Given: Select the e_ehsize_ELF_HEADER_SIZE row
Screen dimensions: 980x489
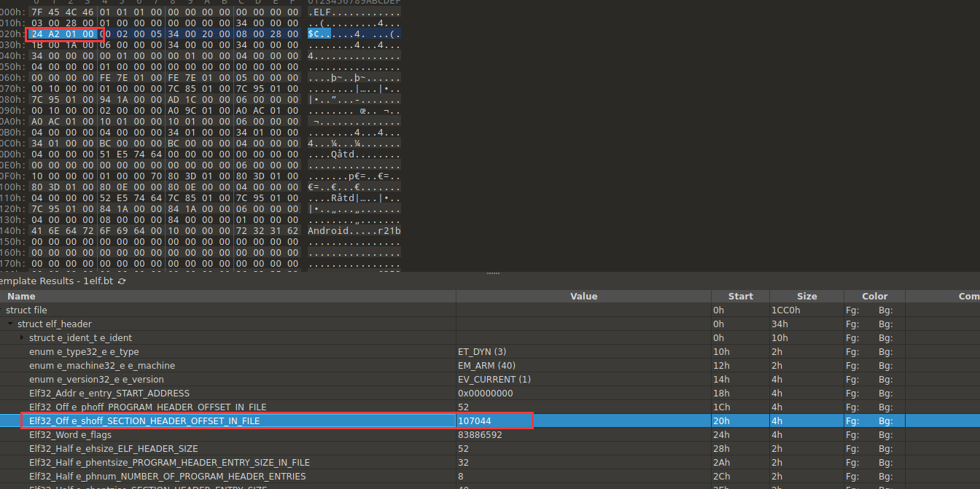Looking at the screenshot, I should click(x=490, y=449).
